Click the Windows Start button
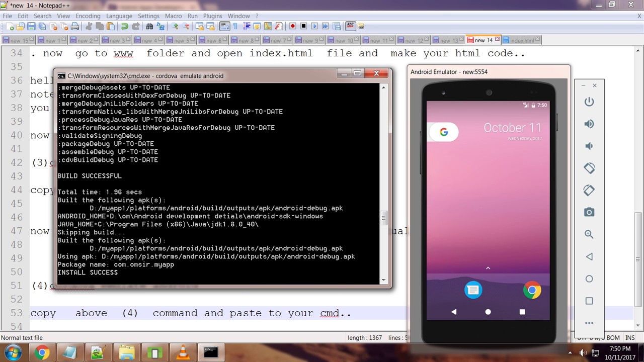Screen dimensions: 644x362 (x=13, y=352)
